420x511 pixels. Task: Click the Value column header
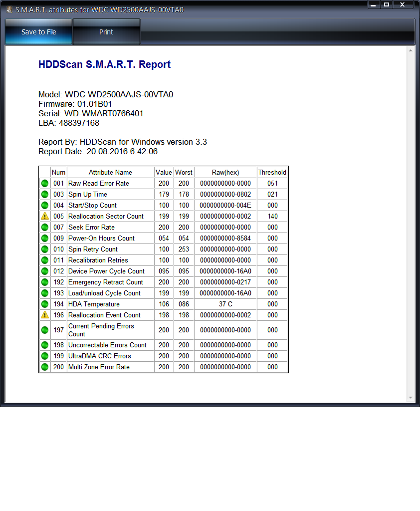[164, 172]
